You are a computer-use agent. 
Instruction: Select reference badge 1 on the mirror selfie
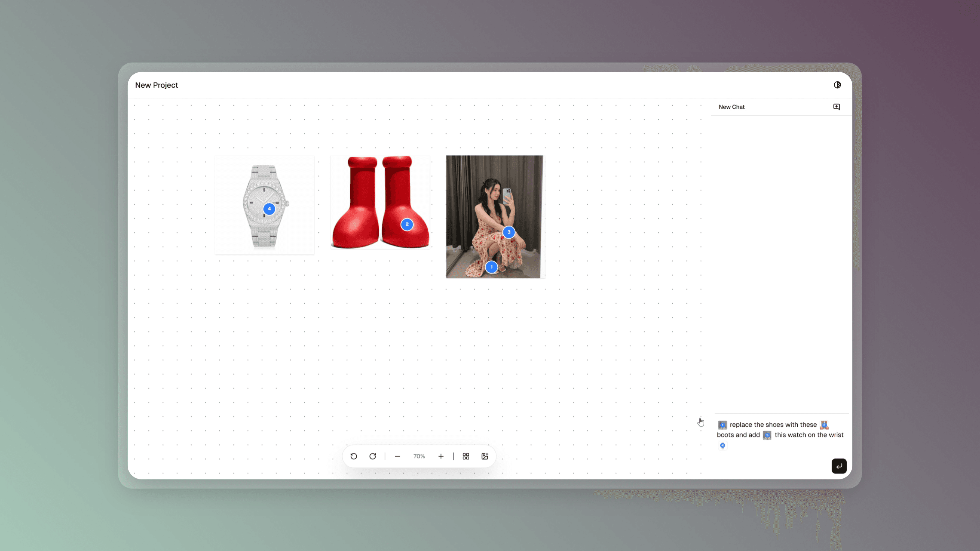point(492,267)
